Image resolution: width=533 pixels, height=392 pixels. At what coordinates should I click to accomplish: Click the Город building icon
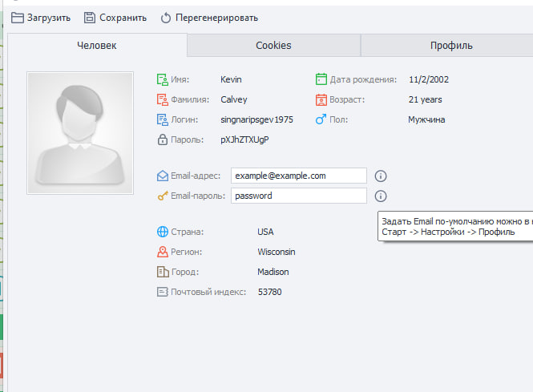tap(163, 272)
